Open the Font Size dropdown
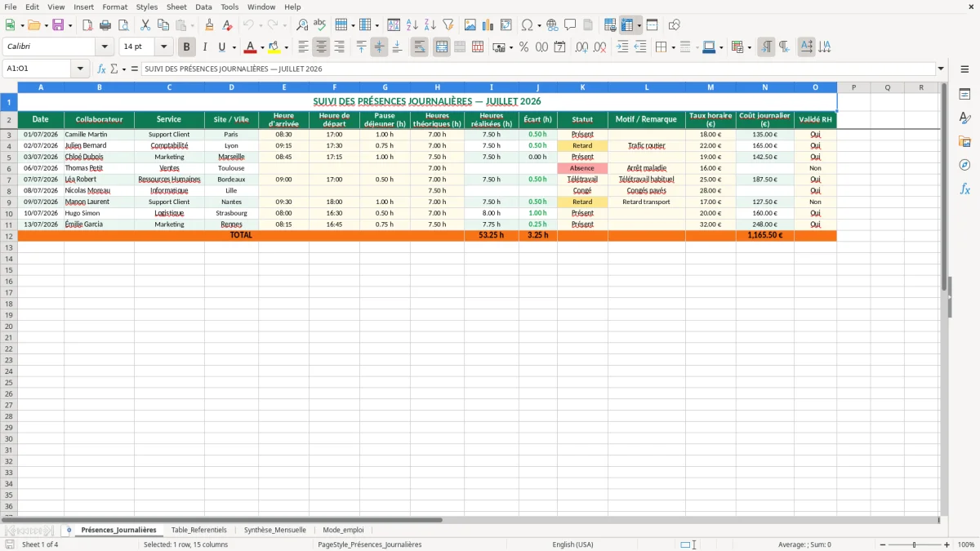This screenshot has height=551, width=980. tap(164, 47)
